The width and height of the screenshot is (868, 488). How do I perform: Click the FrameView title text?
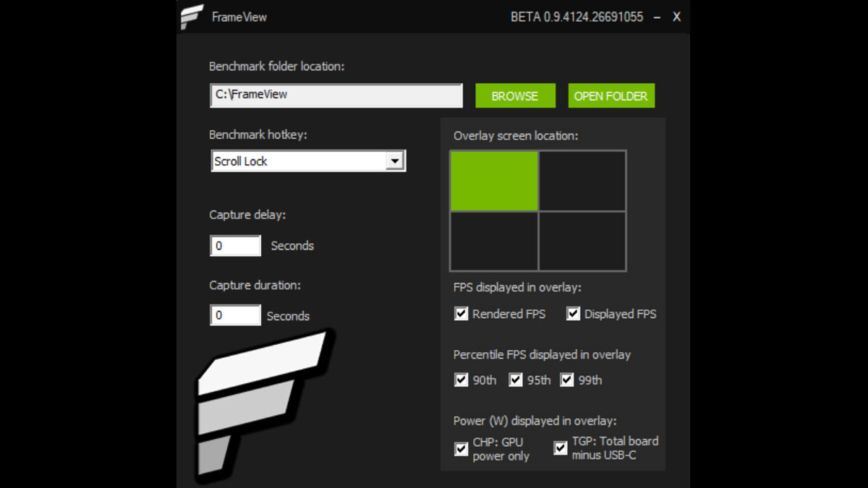point(239,17)
